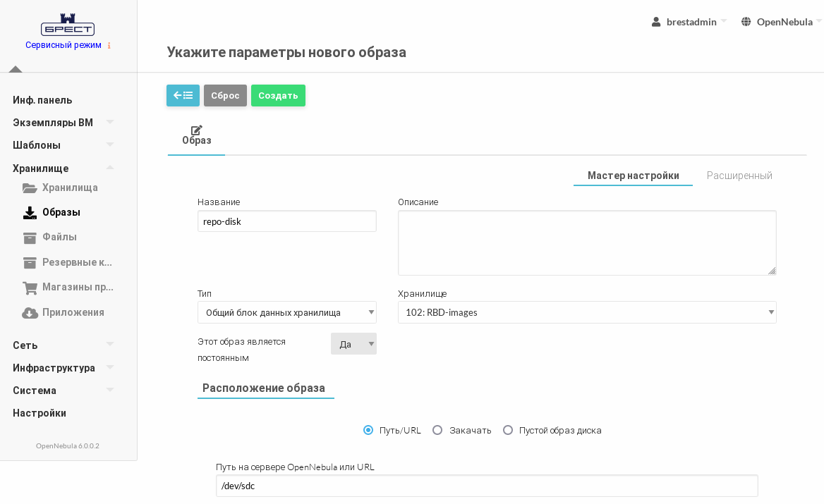The image size is (824, 504).
Task: Click the Хранилища folder icon
Action: coord(30,188)
